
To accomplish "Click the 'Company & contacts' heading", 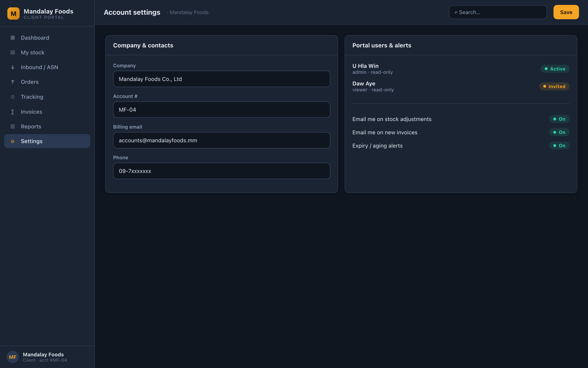I will pyautogui.click(x=143, y=45).
